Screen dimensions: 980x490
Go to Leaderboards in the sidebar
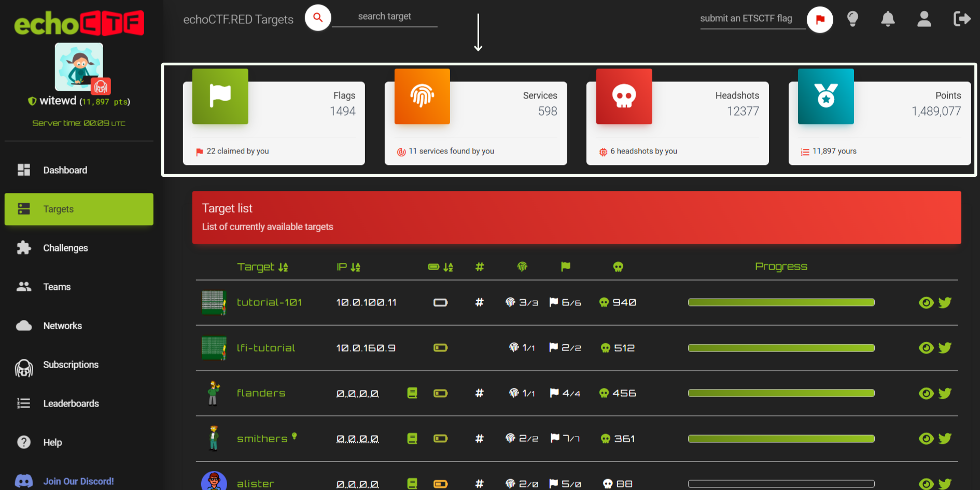(x=71, y=403)
